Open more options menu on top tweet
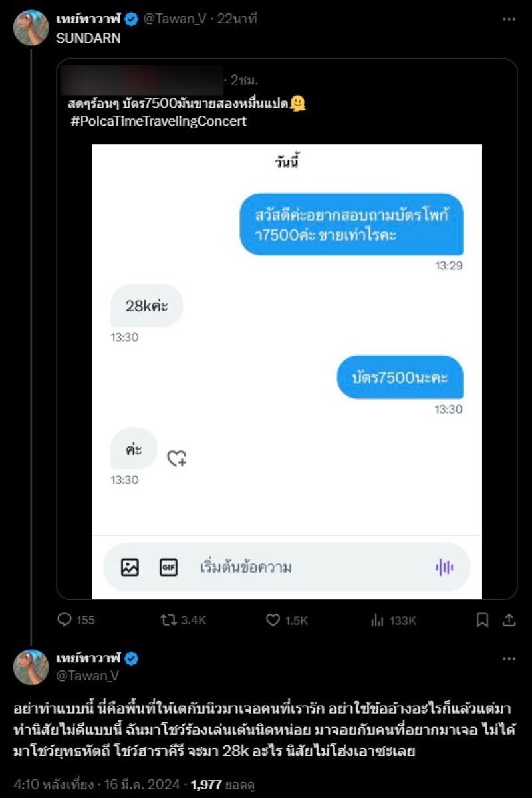The image size is (532, 798). [x=509, y=19]
